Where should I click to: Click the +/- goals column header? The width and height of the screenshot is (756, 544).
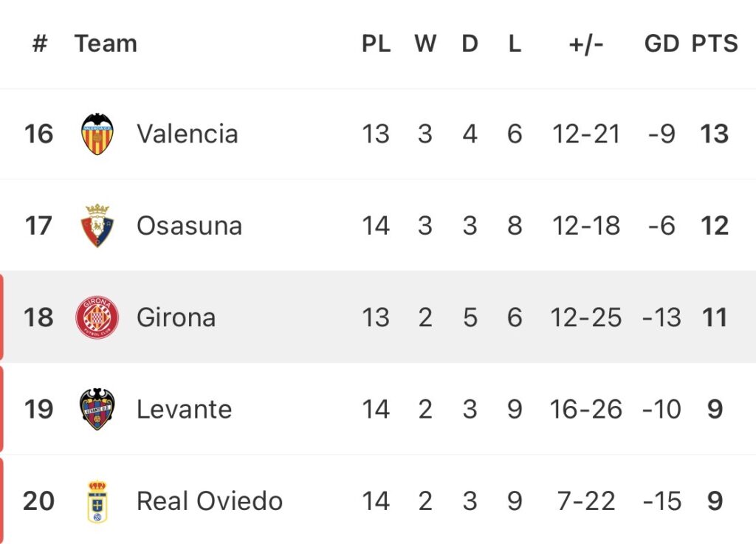586,44
